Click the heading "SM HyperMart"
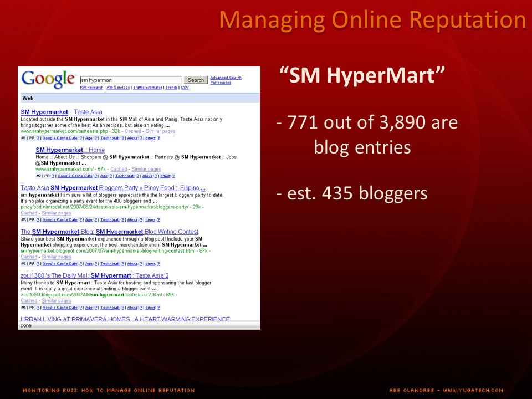This screenshot has width=532, height=399. click(x=362, y=75)
